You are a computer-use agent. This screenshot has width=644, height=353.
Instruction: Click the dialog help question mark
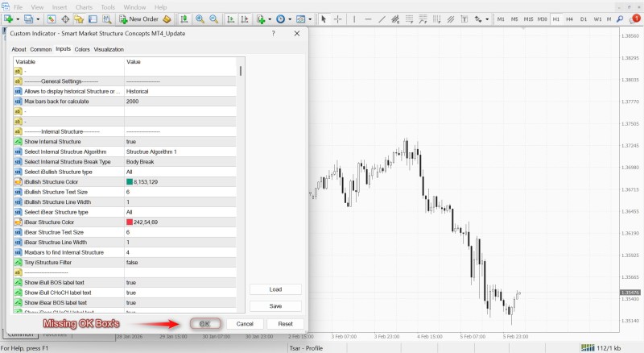[274, 33]
